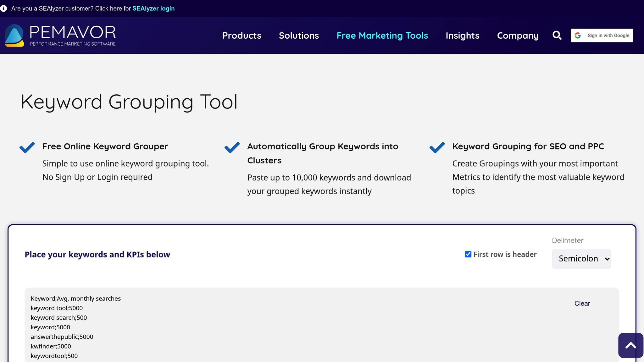Open the Insights menu
Screen dimensions: 644x362
point(462,36)
